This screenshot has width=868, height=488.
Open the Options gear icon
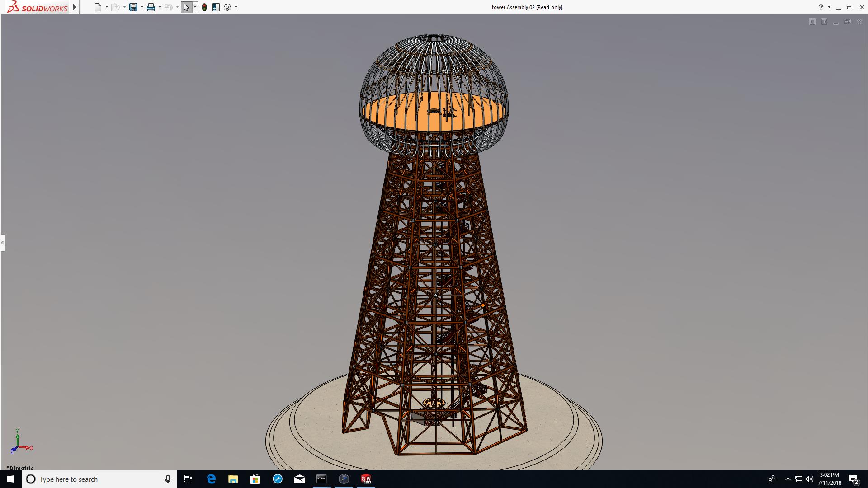pyautogui.click(x=227, y=7)
